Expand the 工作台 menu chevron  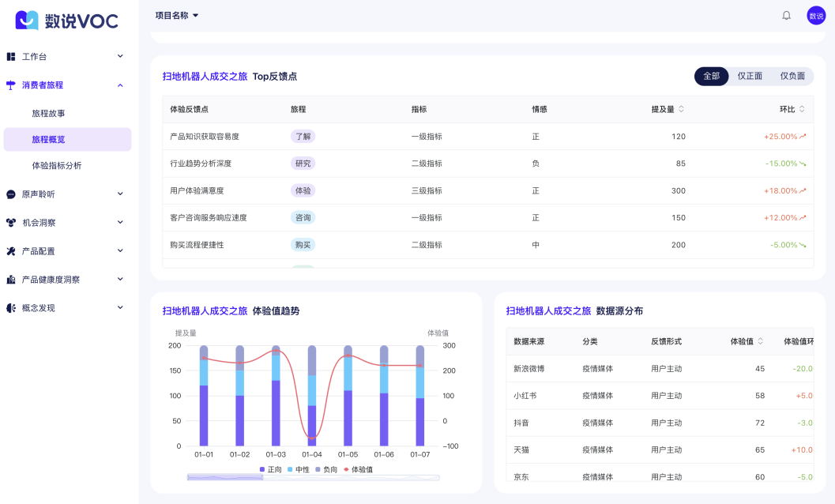coord(120,56)
